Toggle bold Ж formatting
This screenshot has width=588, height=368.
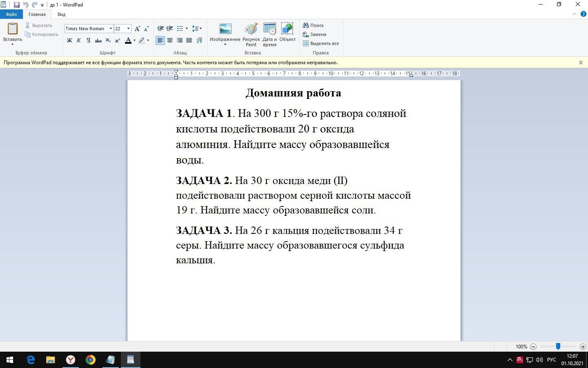coord(69,40)
